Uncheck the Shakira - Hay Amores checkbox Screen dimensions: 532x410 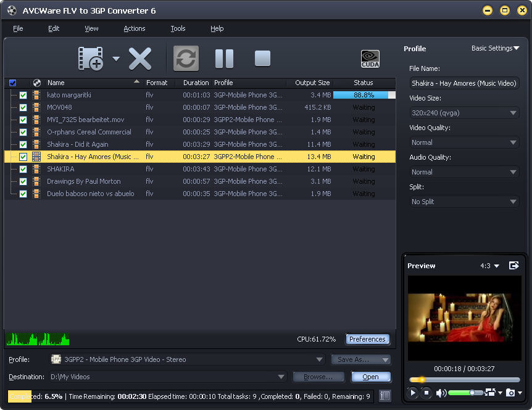click(23, 157)
